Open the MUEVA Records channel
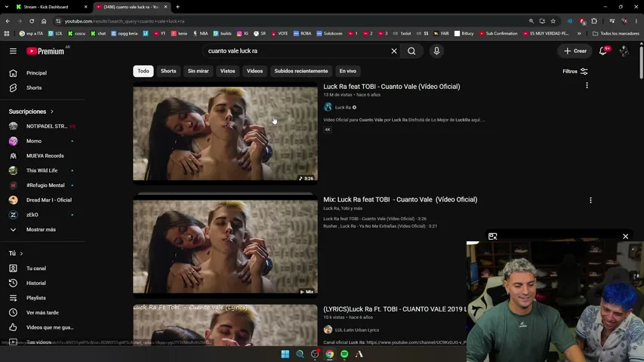Image resolution: width=644 pixels, height=362 pixels. tap(43, 156)
